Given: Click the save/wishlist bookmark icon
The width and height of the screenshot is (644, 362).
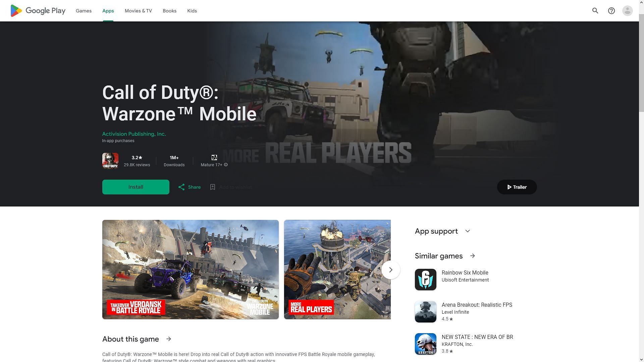Looking at the screenshot, I should click(x=212, y=186).
